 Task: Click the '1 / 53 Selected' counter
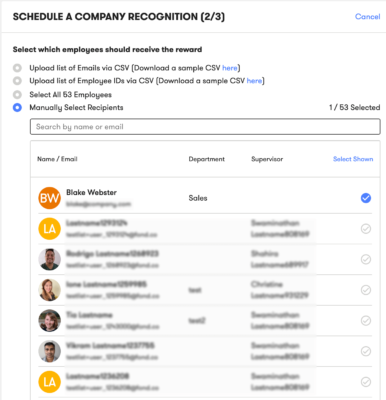pos(354,107)
